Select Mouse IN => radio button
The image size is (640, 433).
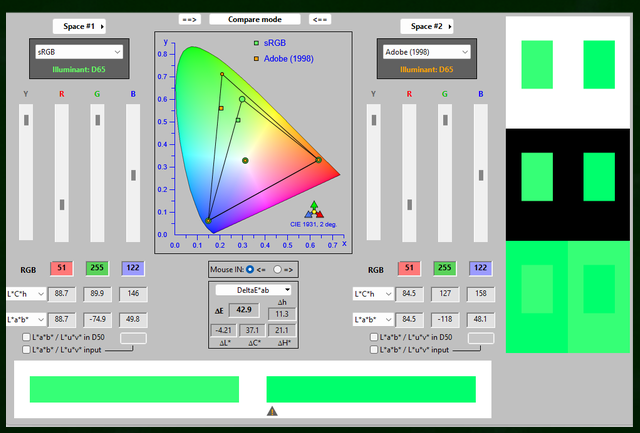point(278,269)
